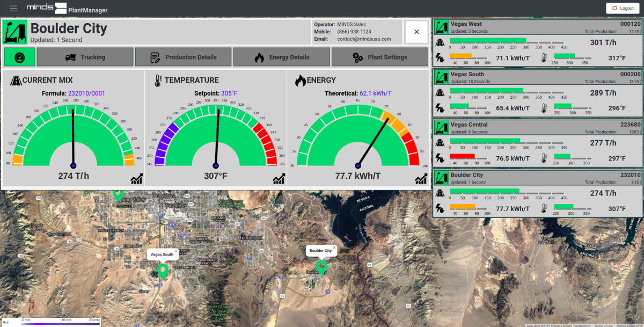Switch to Production Details tab
This screenshot has width=644, height=327.
(183, 57)
